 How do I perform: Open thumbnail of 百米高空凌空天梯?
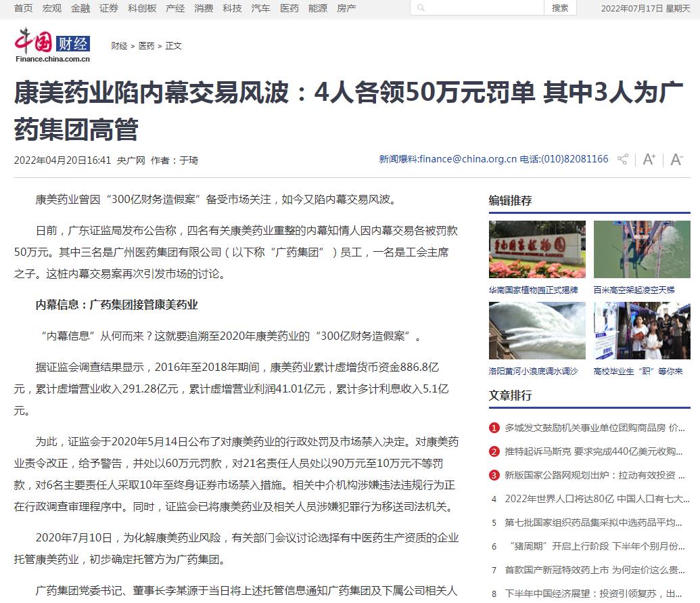(642, 249)
